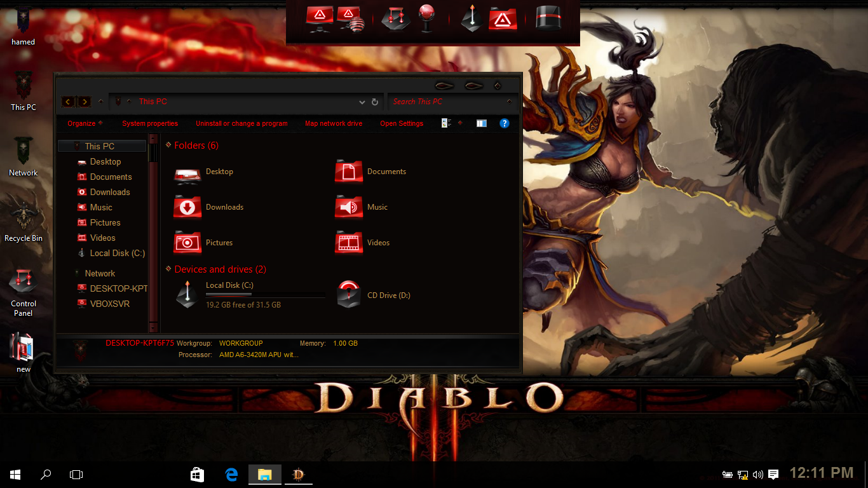Toggle the preview pane button

tap(482, 123)
